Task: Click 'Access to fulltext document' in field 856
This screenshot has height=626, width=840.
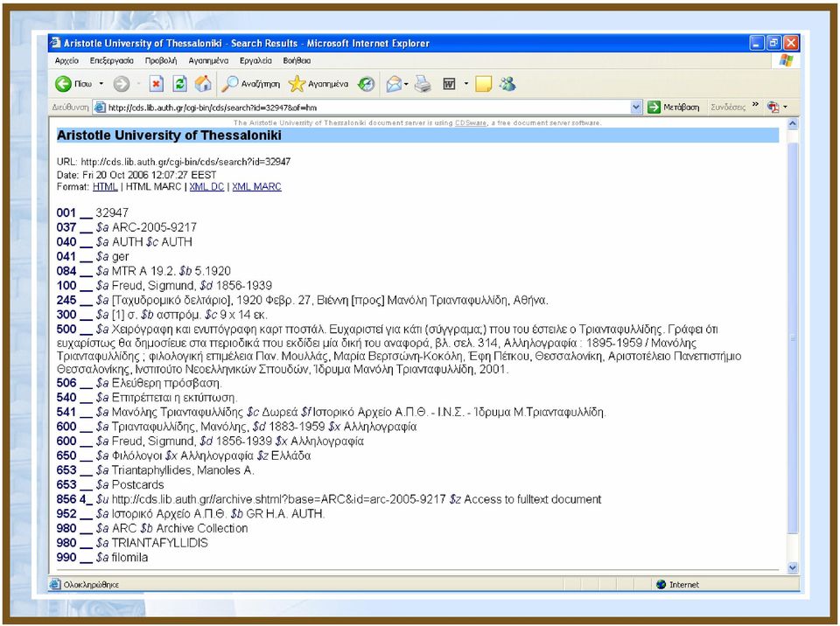Action: click(x=533, y=499)
